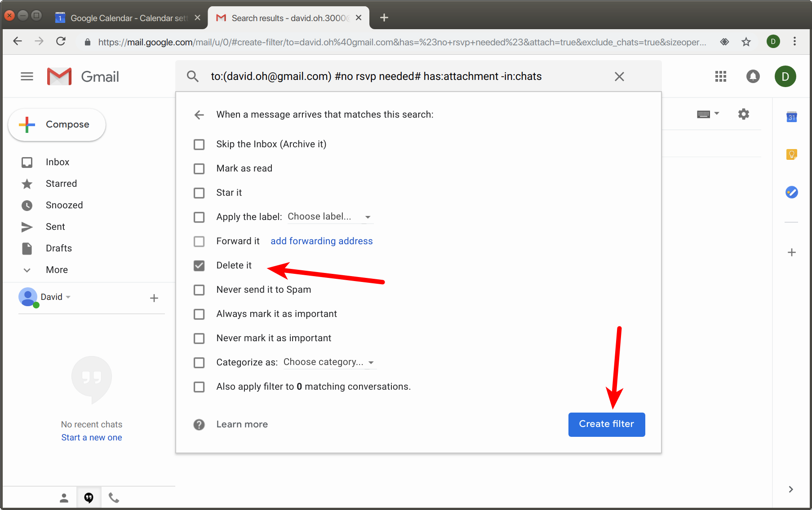Go back to filter search criteria arrow
812x510 pixels.
tap(199, 115)
